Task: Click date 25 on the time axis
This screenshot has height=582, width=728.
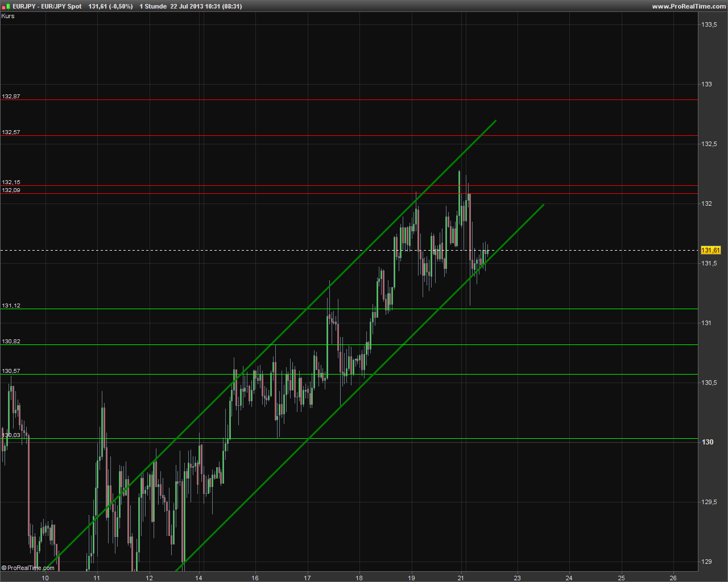Action: [621, 578]
